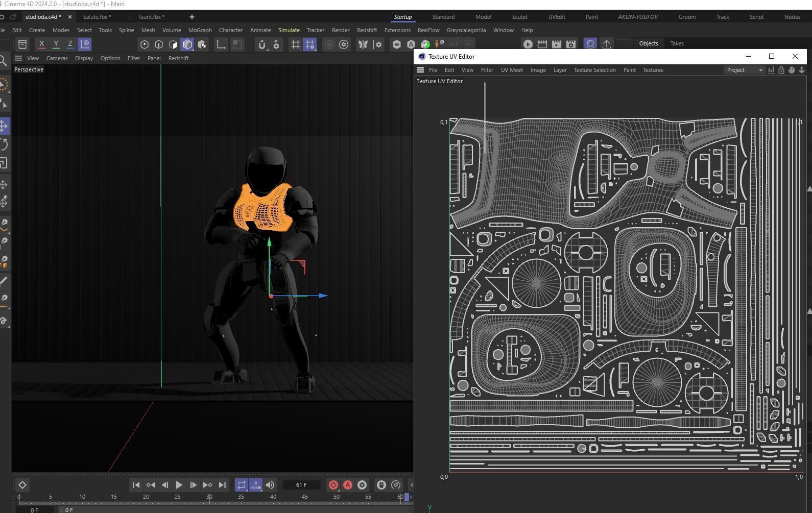Open the Project dropdown in UV Editor

pyautogui.click(x=744, y=70)
